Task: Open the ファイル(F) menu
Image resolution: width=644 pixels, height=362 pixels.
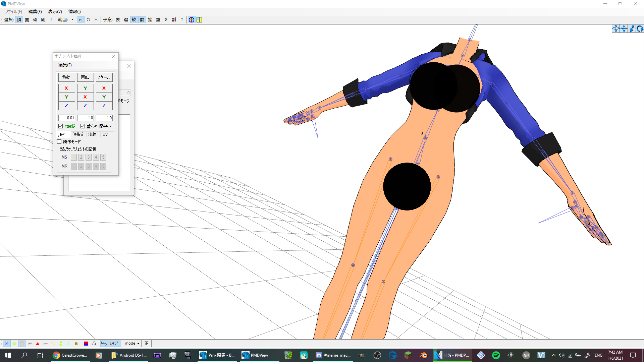Action: pyautogui.click(x=13, y=12)
